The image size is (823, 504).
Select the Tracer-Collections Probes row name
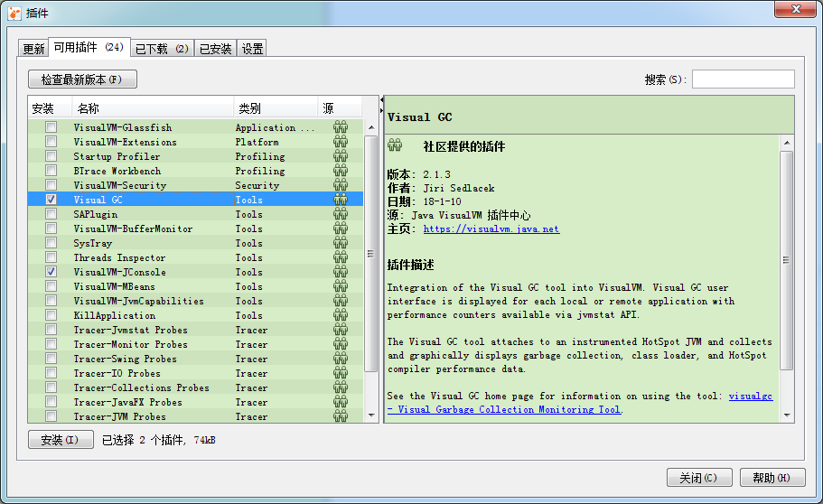tap(141, 387)
